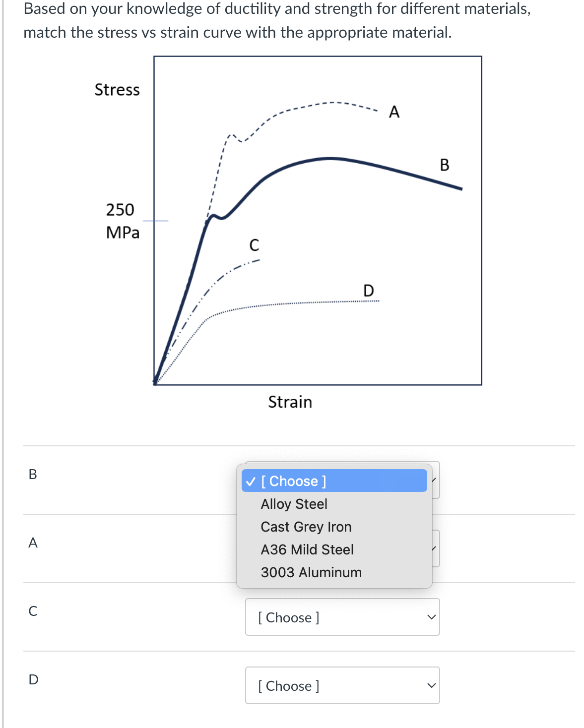Image resolution: width=584 pixels, height=728 pixels.
Task: Click the curve label C on the chart
Action: 254,245
